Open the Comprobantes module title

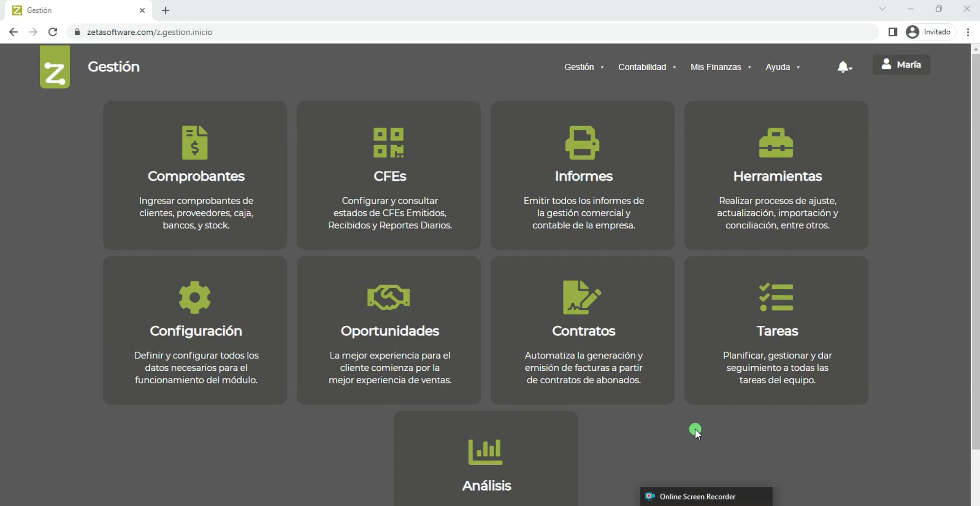pos(196,176)
